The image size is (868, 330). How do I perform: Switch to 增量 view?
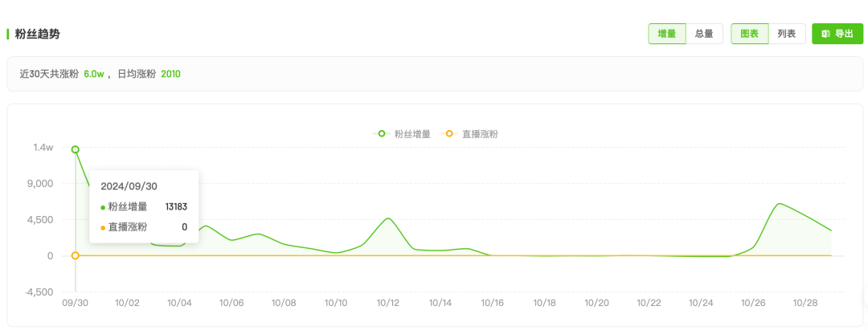coord(666,34)
